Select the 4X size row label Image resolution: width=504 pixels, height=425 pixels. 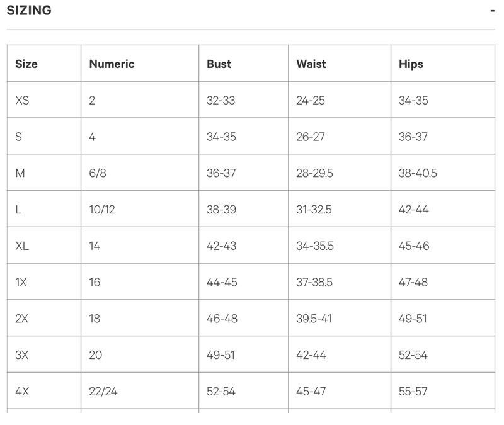click(22, 391)
